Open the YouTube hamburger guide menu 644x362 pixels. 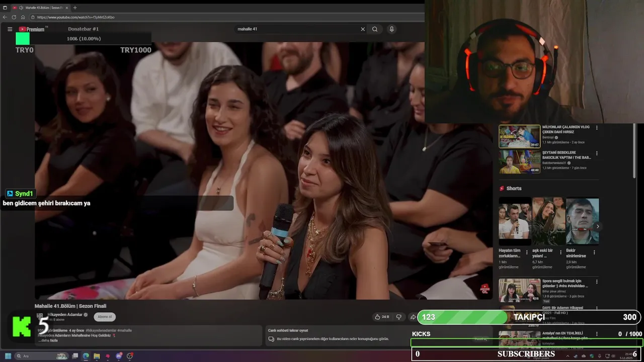click(10, 29)
